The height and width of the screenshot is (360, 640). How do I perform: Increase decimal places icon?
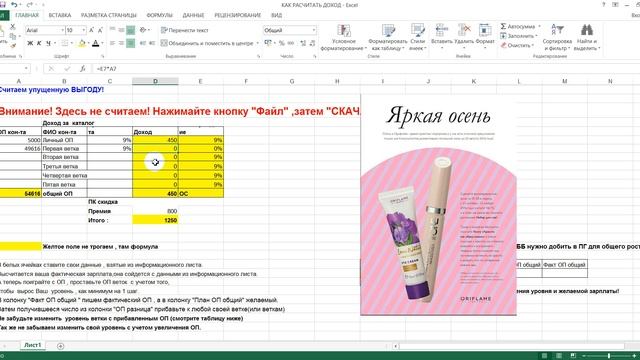coord(303,43)
